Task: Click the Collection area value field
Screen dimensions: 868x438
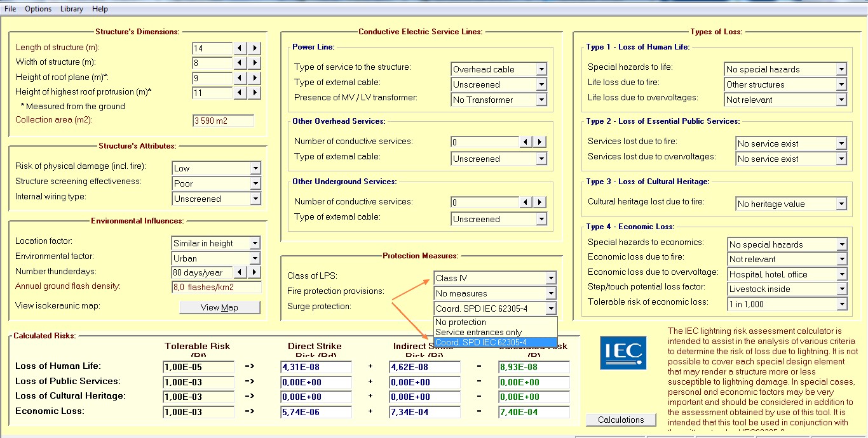Action: point(223,121)
